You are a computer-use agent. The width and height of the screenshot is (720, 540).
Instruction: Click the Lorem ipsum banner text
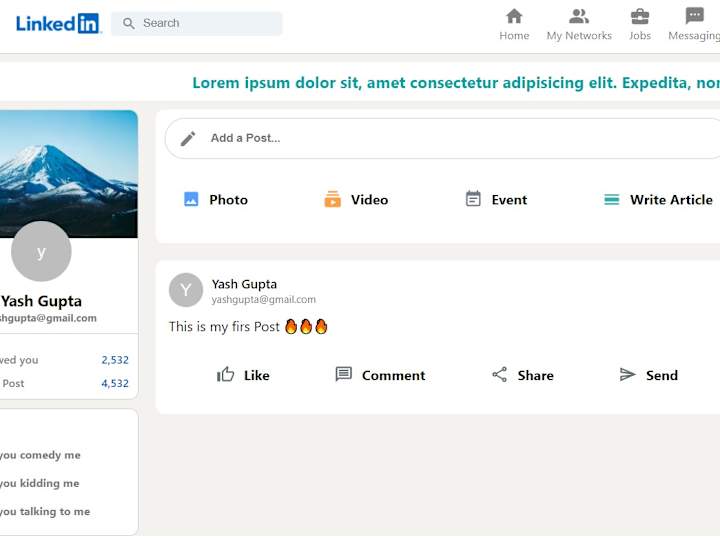tap(456, 83)
